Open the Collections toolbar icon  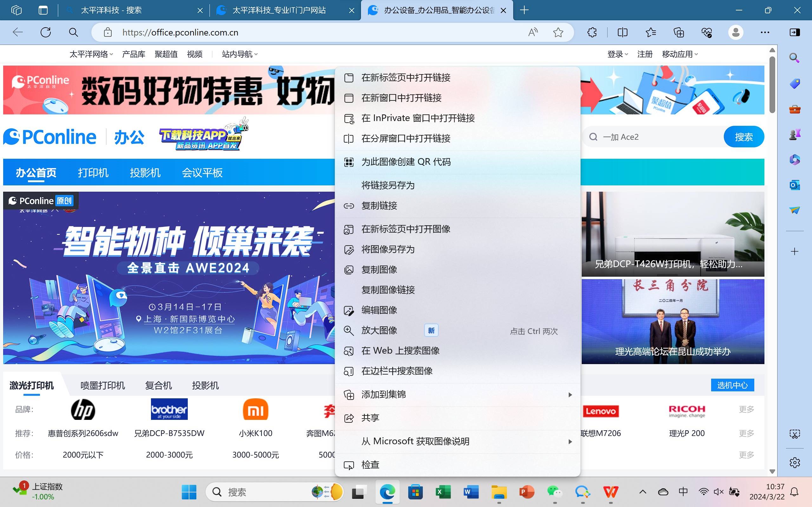point(679,32)
